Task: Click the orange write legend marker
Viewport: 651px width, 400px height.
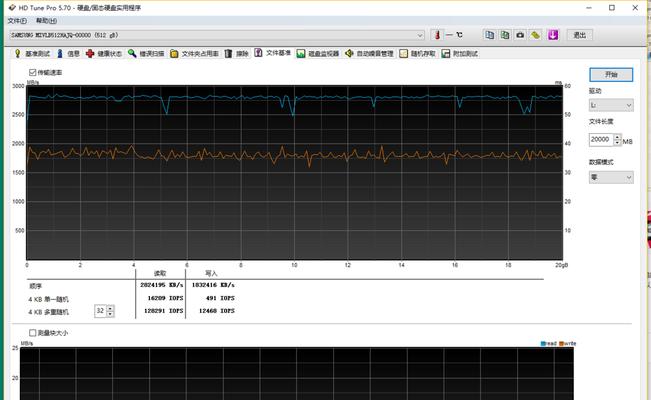Action: click(561, 344)
